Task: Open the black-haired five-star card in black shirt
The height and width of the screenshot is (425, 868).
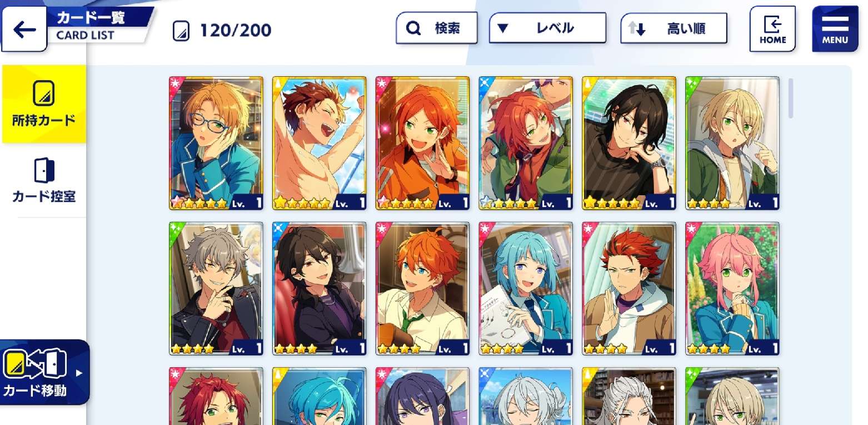Action: [x=629, y=144]
